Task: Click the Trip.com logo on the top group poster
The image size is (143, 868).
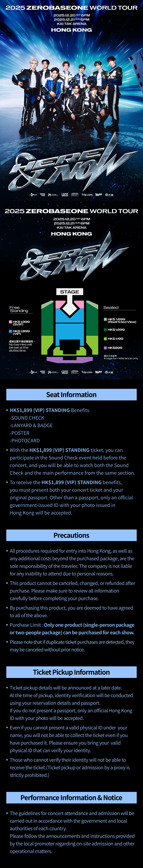Action: coord(87,195)
